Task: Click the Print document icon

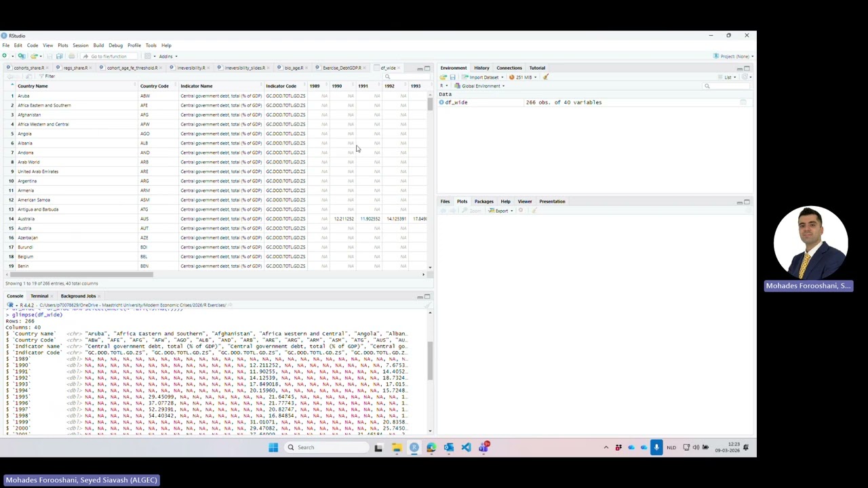Action: coord(71,56)
